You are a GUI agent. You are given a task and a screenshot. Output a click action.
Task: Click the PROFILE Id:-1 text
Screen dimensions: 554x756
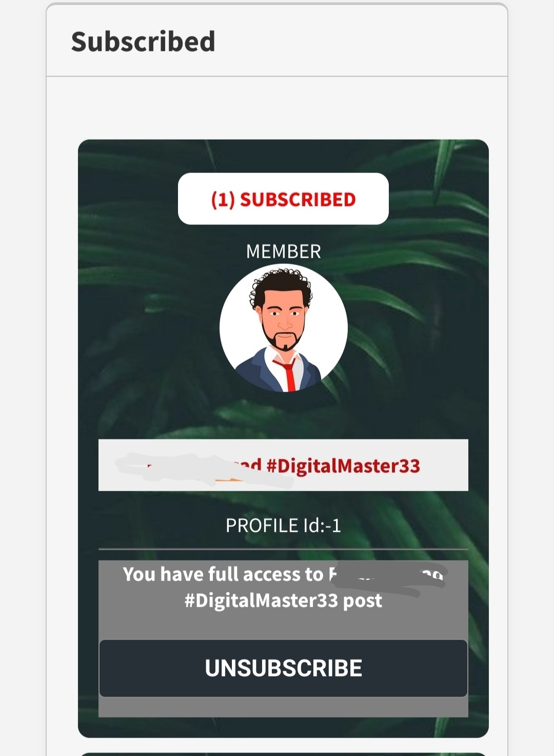pyautogui.click(x=283, y=526)
